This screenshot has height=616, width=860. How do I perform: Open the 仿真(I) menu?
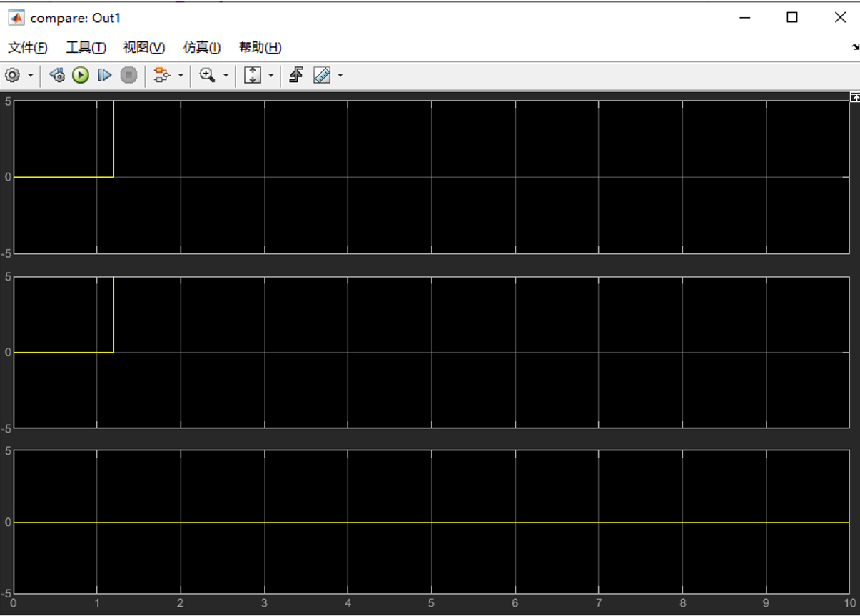click(202, 48)
